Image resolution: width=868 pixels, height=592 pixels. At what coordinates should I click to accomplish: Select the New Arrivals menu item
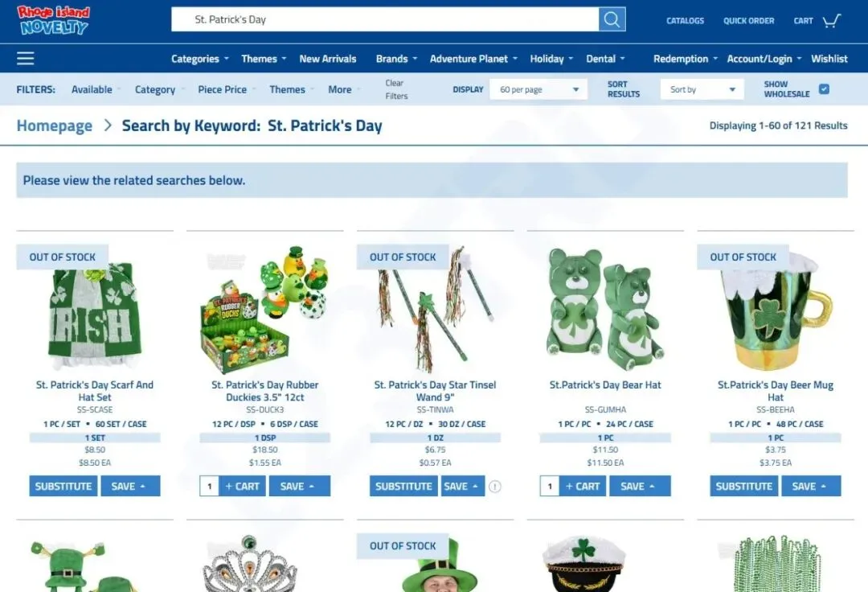[x=328, y=59]
